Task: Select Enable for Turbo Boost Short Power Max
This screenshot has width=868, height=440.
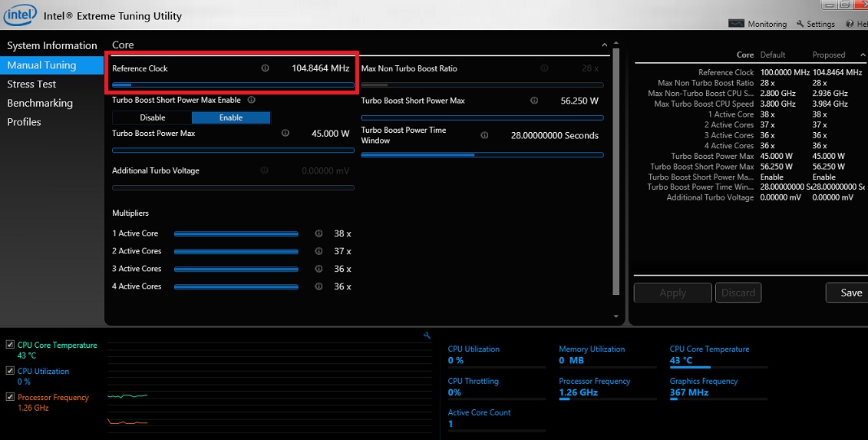Action: [231, 117]
